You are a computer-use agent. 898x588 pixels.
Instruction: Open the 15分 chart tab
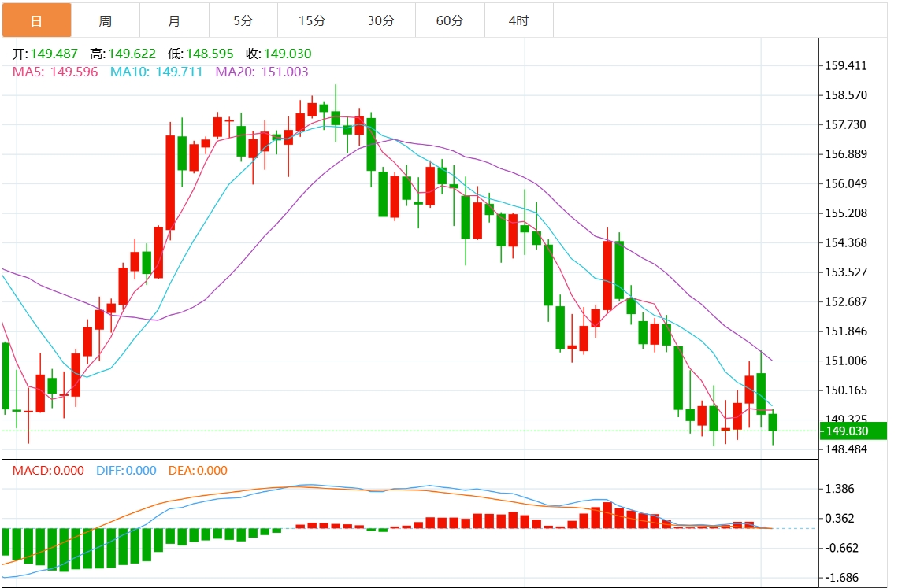(x=312, y=20)
